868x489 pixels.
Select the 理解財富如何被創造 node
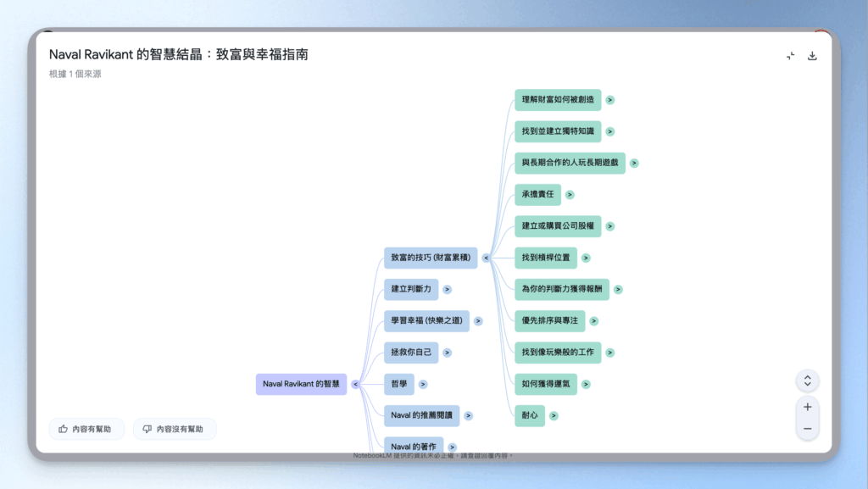coord(558,100)
